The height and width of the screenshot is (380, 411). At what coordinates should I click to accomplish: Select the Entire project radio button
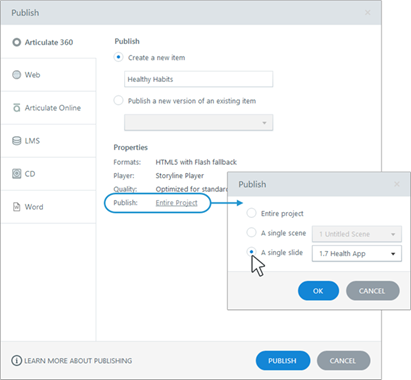pos(251,213)
